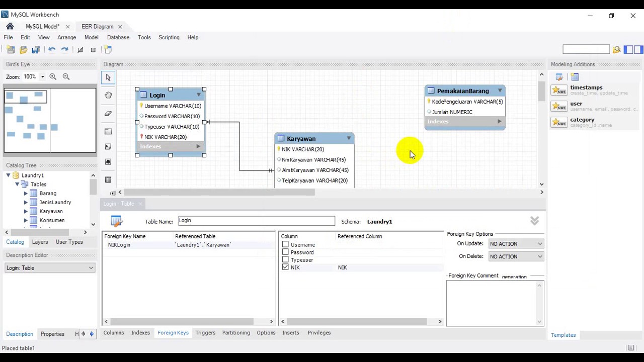
Task: Click the double chevron collapse editor icon
Action: [x=534, y=221]
